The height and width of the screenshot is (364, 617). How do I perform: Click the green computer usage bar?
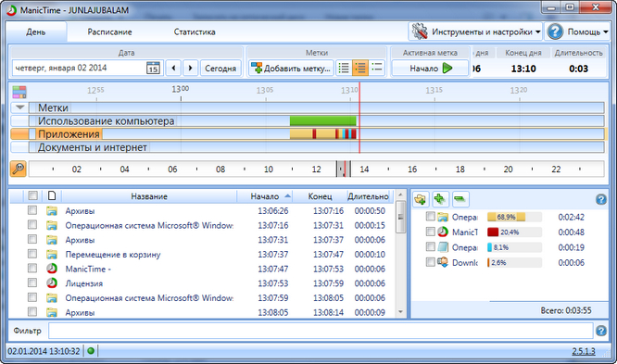click(x=323, y=120)
